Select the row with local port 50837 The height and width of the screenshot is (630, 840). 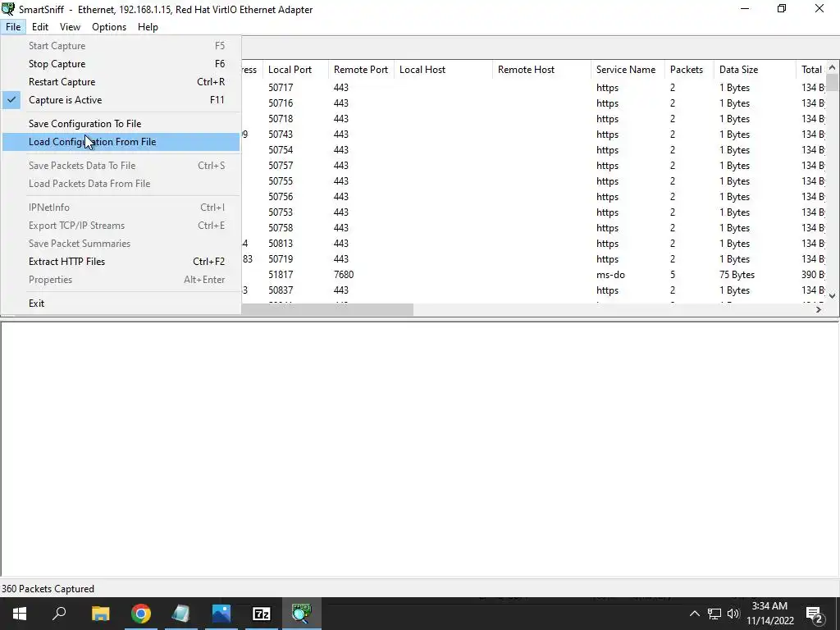[x=533, y=290]
